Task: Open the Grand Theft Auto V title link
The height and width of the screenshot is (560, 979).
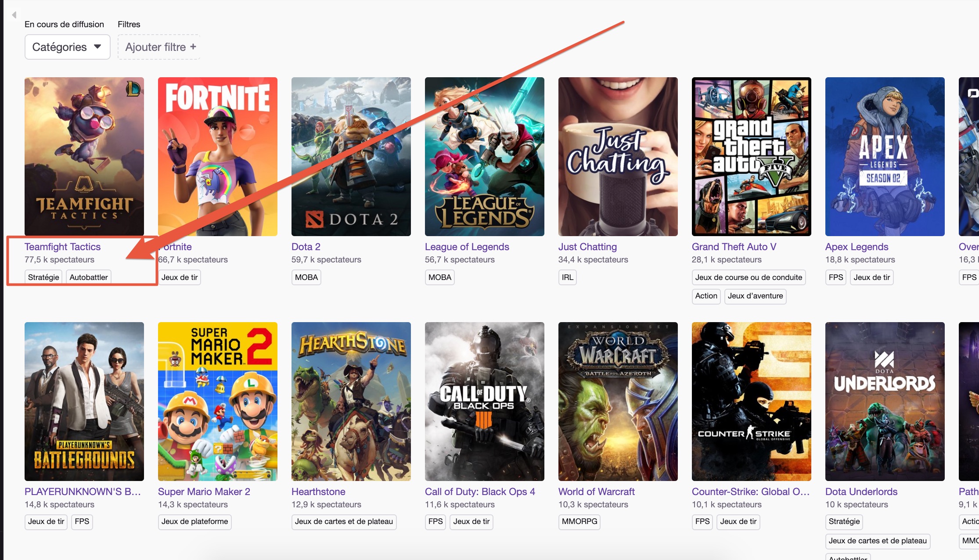Action: [x=734, y=247]
